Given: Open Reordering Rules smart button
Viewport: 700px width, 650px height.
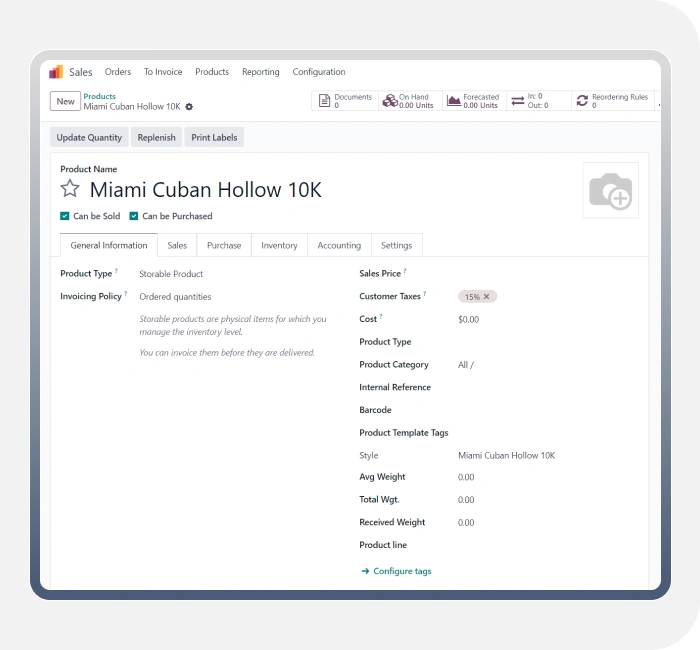Looking at the screenshot, I should [x=612, y=101].
